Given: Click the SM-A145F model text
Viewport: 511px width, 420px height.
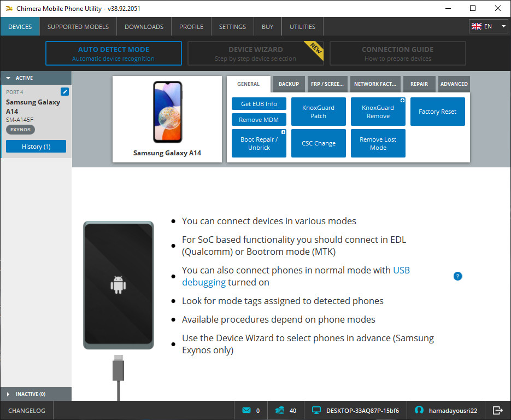Looking at the screenshot, I should point(20,120).
